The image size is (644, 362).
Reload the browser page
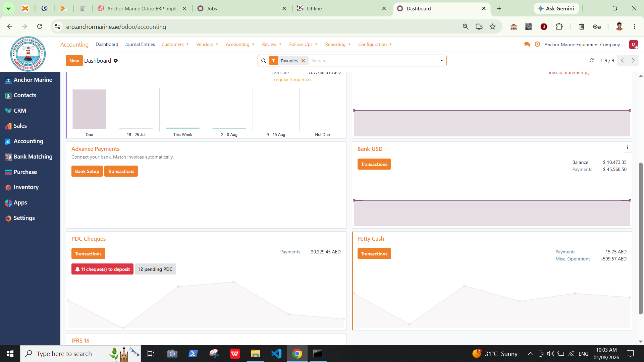(x=40, y=26)
